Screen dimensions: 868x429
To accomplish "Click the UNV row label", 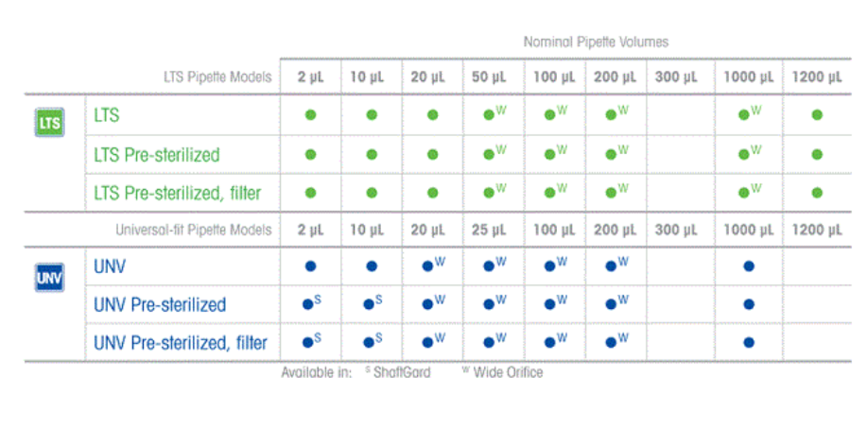I will point(110,267).
